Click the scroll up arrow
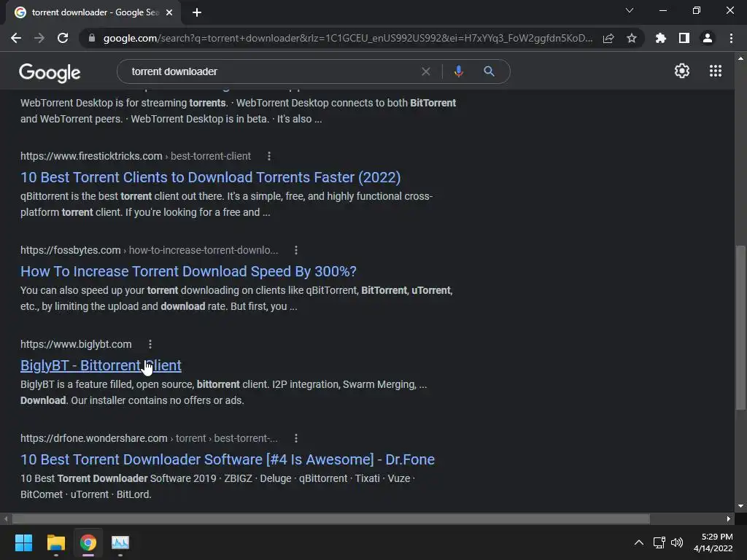Image resolution: width=747 pixels, height=560 pixels. click(x=740, y=58)
